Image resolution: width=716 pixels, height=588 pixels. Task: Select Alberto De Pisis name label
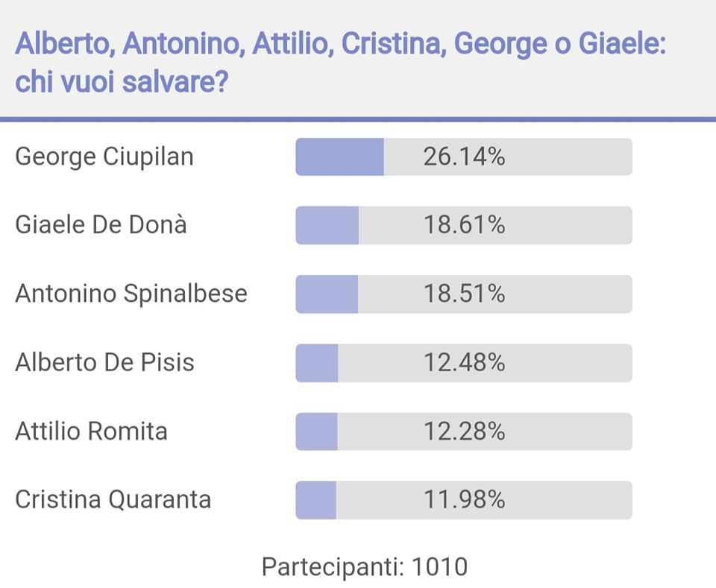click(x=104, y=363)
